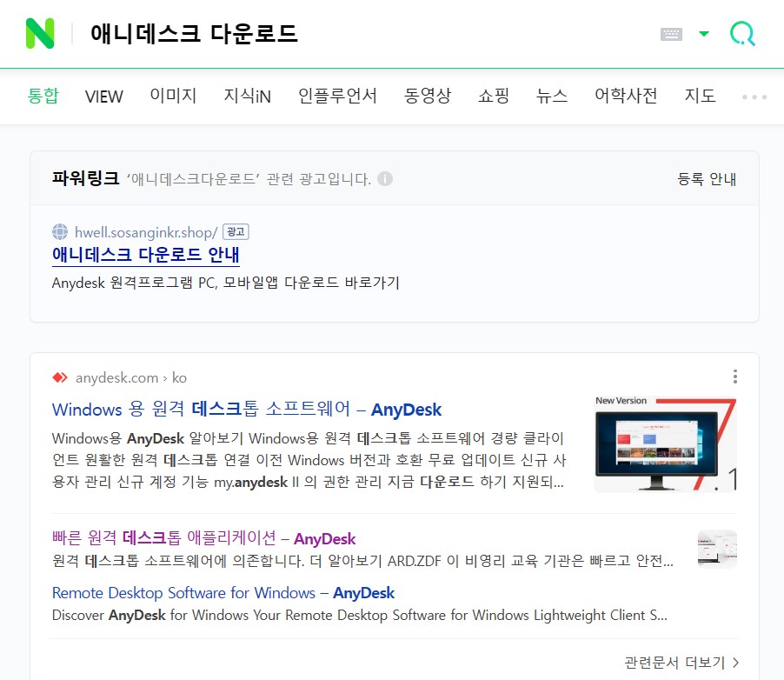Viewport: 784px width, 680px height.
Task: Open the 등록 안내 link
Action: click(707, 179)
